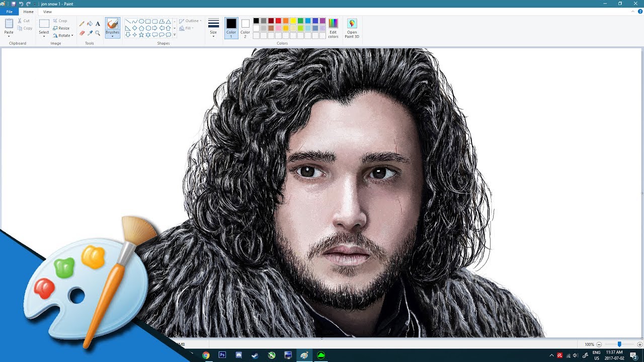Viewport: 644px width, 362px height.
Task: Click the Paste clipboard icon
Action: (9, 24)
